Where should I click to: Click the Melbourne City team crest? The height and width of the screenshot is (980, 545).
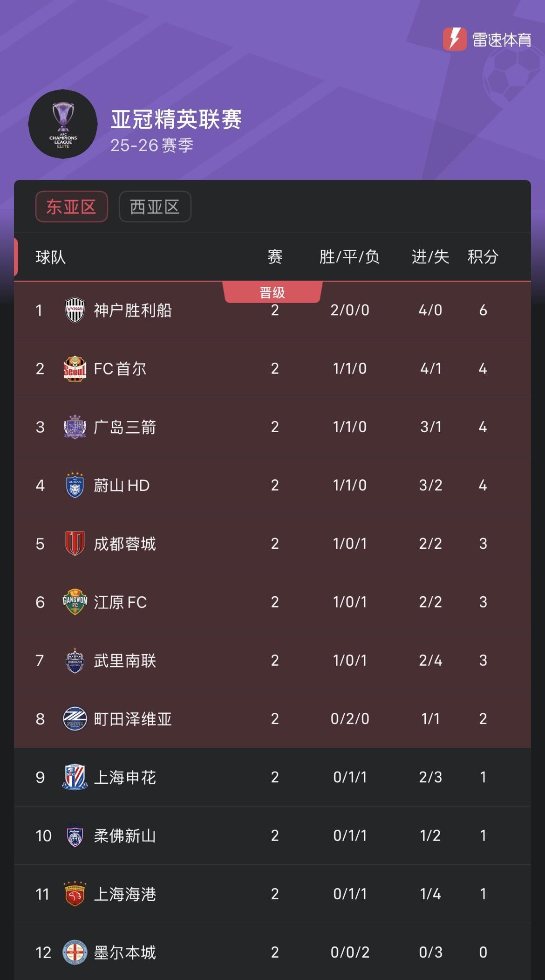[75, 952]
